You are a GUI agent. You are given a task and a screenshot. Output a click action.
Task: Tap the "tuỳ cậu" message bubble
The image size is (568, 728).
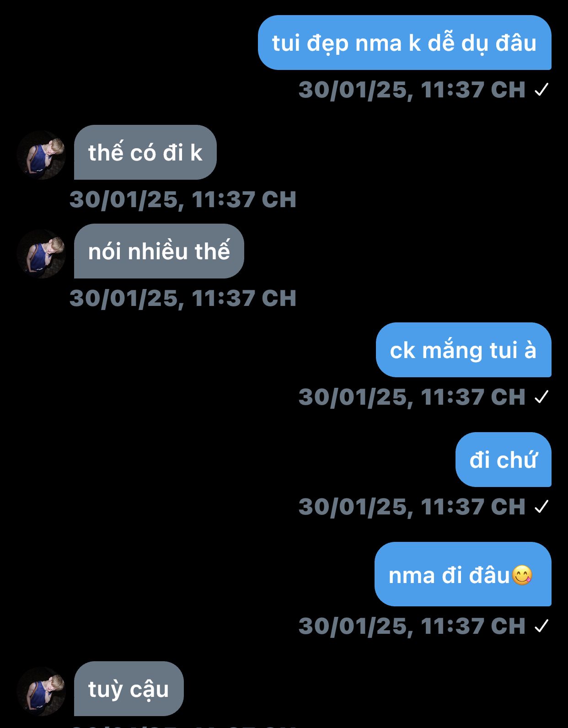coord(129,689)
